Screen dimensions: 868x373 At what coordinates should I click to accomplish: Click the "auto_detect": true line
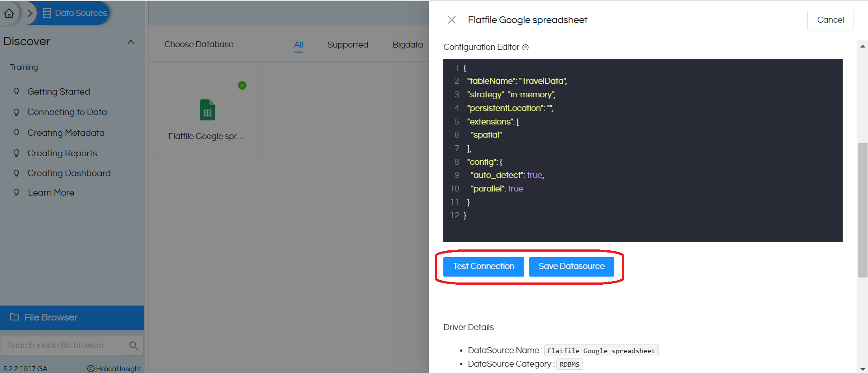507,175
